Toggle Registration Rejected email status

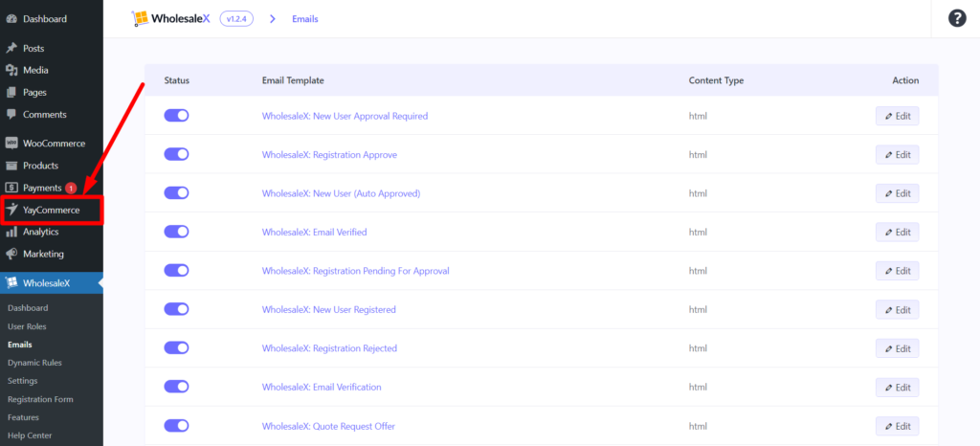point(176,348)
